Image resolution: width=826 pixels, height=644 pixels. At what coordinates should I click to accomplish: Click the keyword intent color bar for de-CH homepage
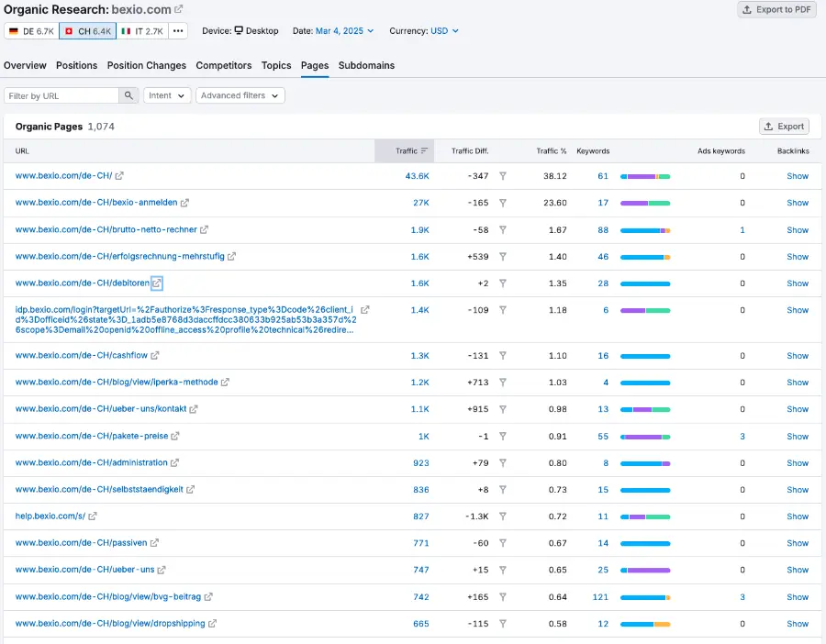[x=645, y=176]
